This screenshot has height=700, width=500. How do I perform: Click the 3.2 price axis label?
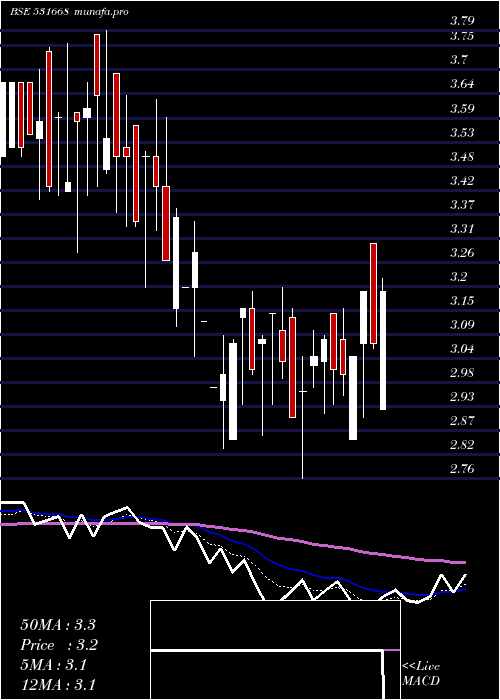coord(458,277)
